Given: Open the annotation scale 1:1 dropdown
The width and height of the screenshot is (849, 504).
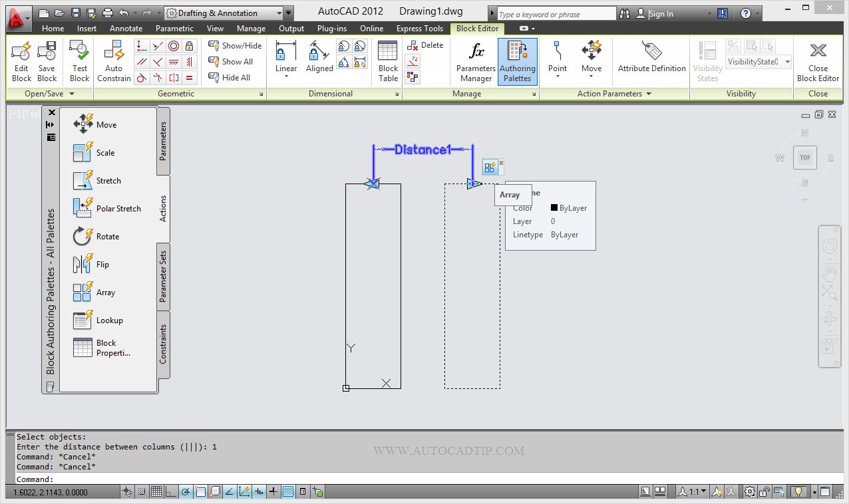Looking at the screenshot, I should 692,492.
